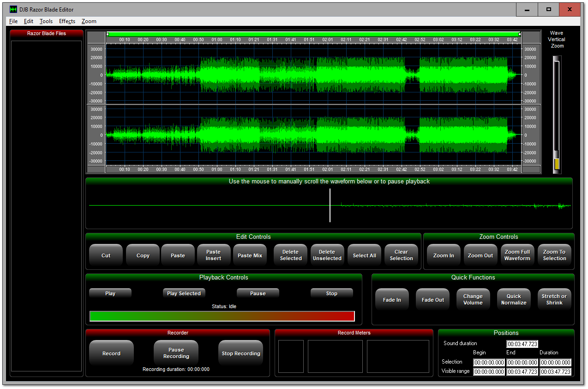Viewport: 588px width, 389px height.
Task: Click the Select All button
Action: pos(365,255)
